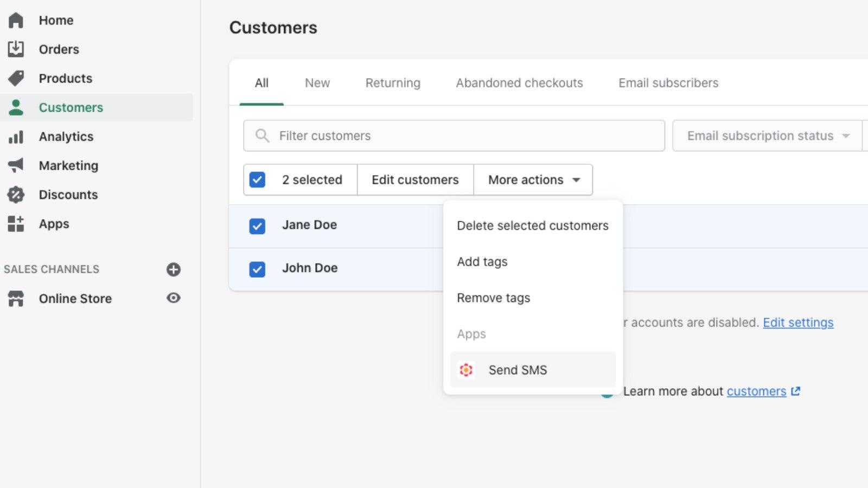
Task: Click the Marketing megaphone icon
Action: coord(16,165)
